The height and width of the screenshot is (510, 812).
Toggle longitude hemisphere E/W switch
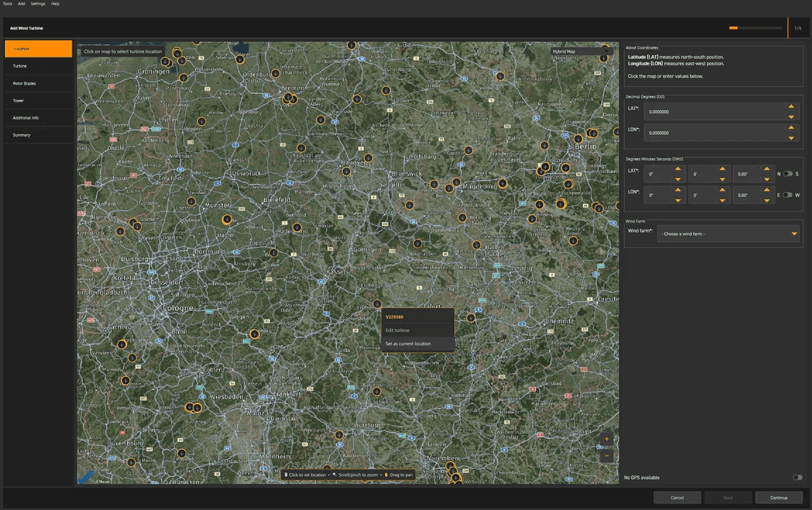pos(787,195)
